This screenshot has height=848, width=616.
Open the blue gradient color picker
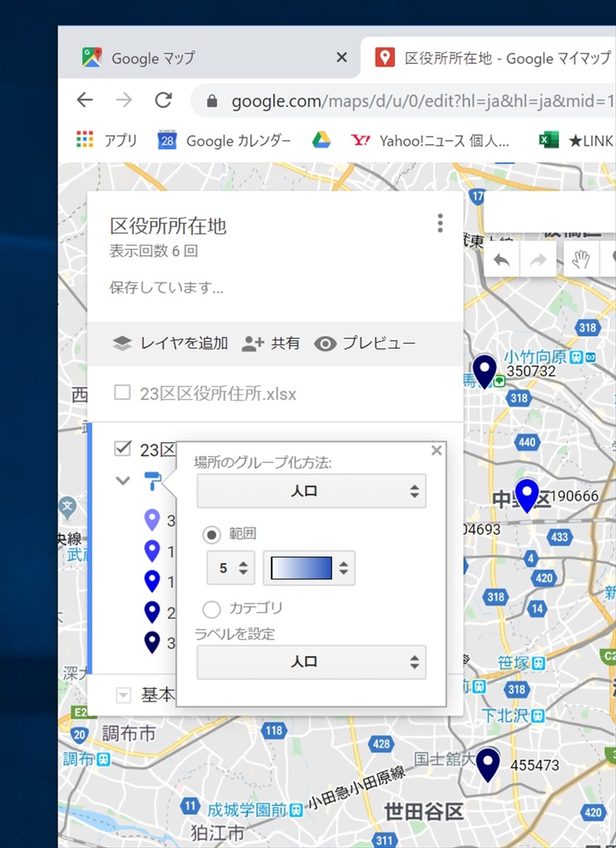[309, 568]
